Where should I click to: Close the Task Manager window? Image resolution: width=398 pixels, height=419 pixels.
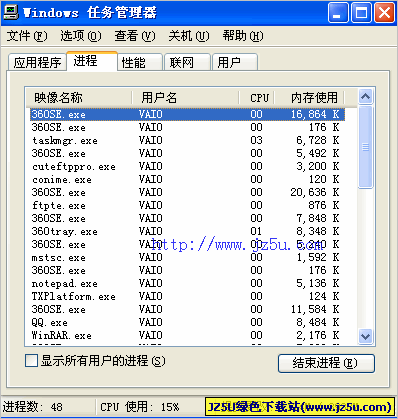tap(384, 13)
